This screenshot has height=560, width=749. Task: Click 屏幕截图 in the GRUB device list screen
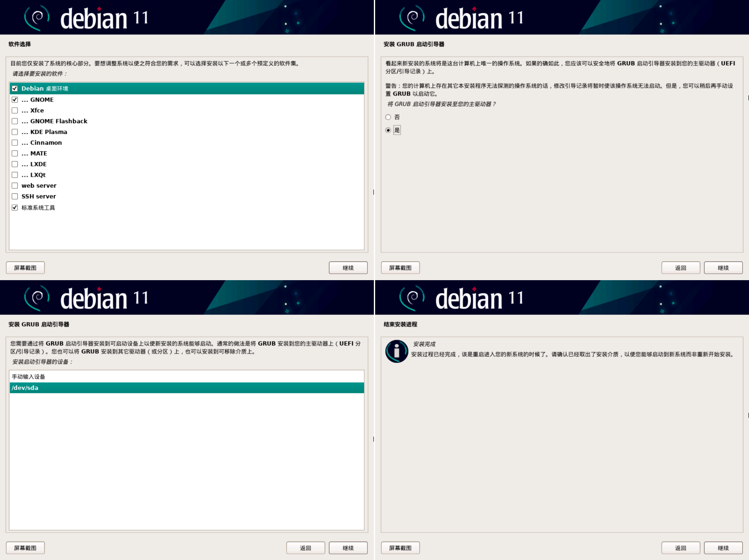click(x=25, y=548)
